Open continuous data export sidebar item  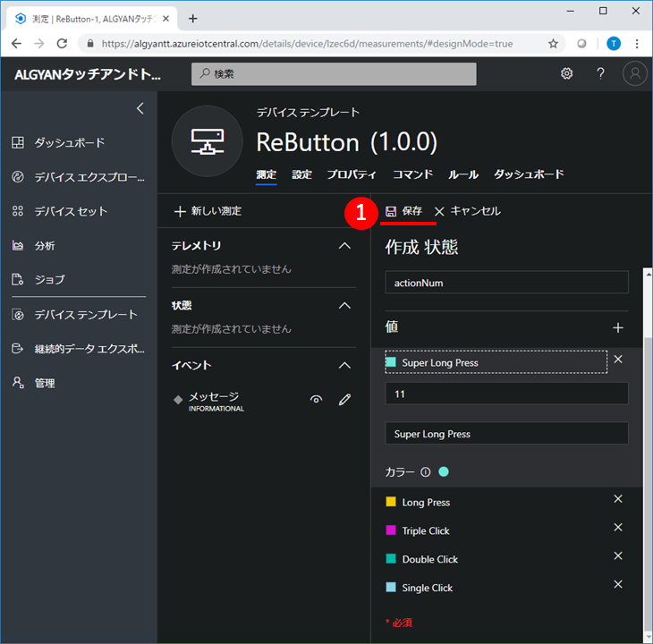79,349
